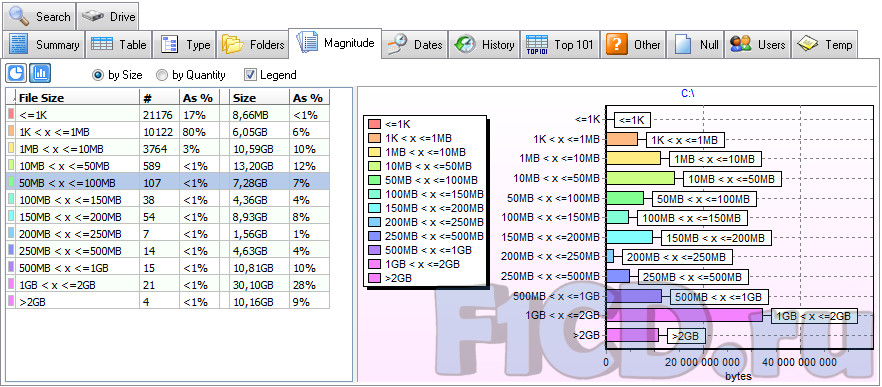Switch to the Folders tab
This screenshot has height=387, width=882.
253,44
